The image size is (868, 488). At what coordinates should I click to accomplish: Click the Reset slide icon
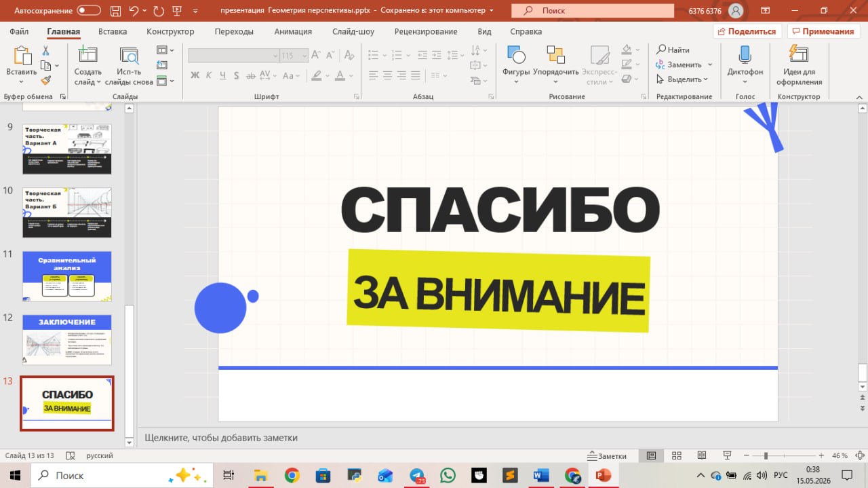pos(161,65)
